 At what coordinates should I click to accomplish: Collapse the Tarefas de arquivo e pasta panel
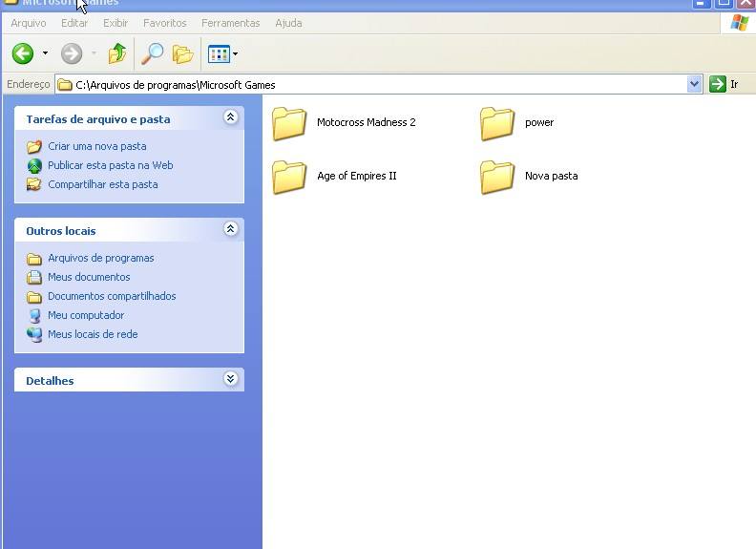230,116
